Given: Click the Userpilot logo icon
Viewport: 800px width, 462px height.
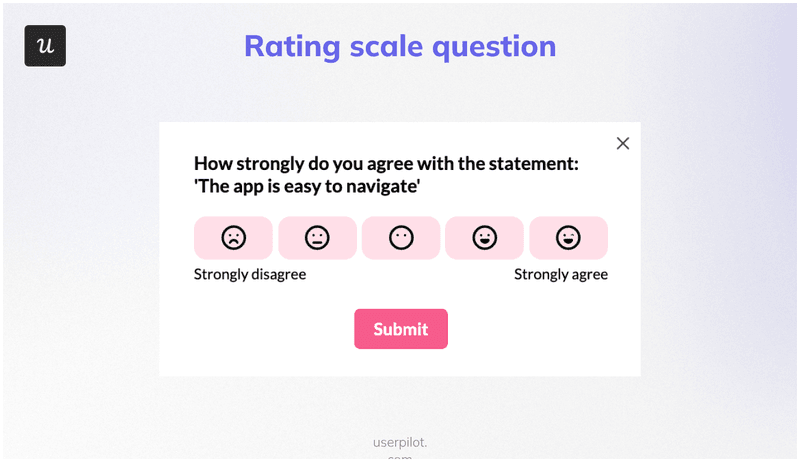Looking at the screenshot, I should point(45,46).
